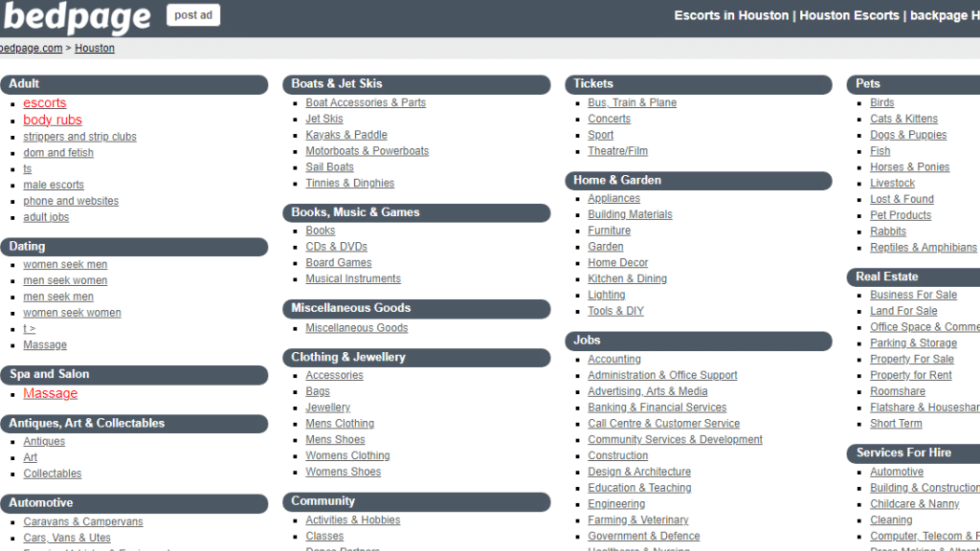Open the Books category link
Screen dimensions: 980x551
(320, 231)
